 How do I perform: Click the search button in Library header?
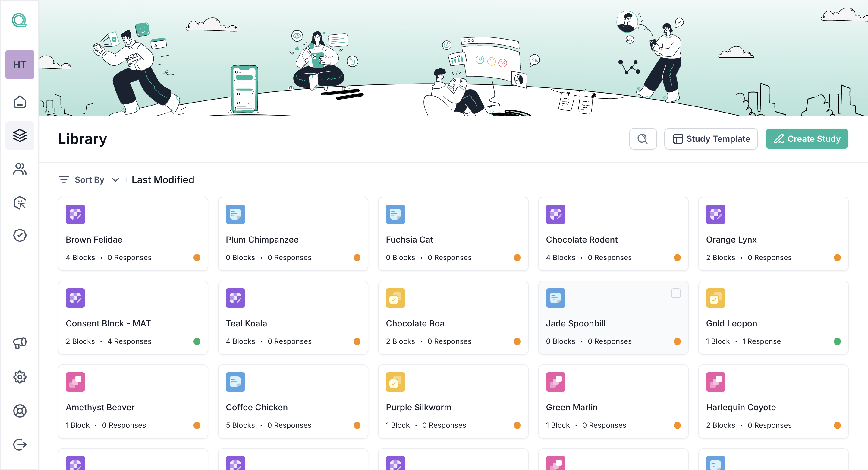click(643, 138)
